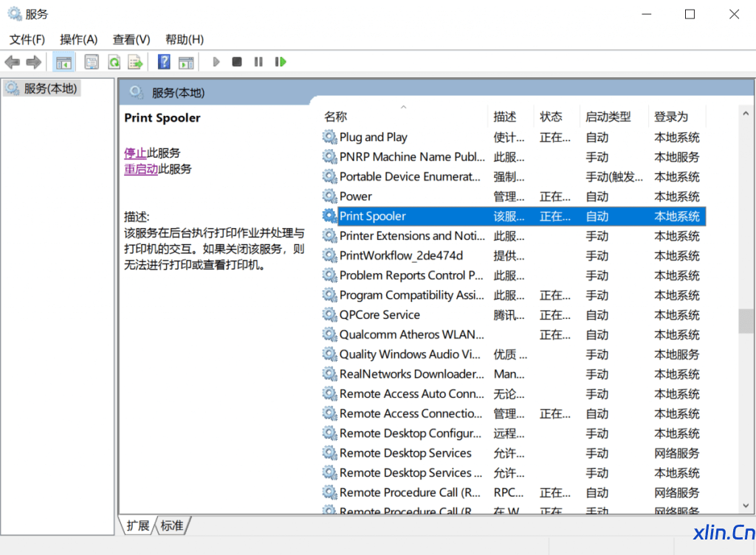
Task: Sort by the 登录为 column header
Action: coord(677,117)
